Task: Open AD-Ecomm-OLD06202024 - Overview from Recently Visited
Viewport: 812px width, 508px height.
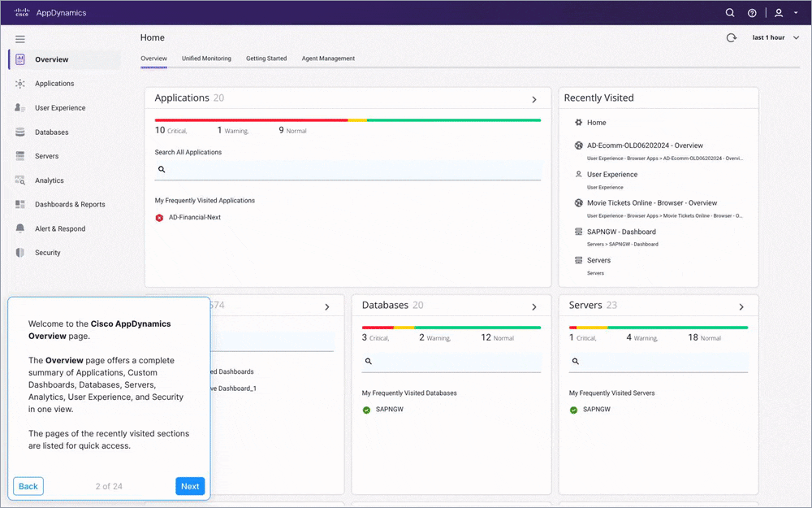Action: coord(646,145)
